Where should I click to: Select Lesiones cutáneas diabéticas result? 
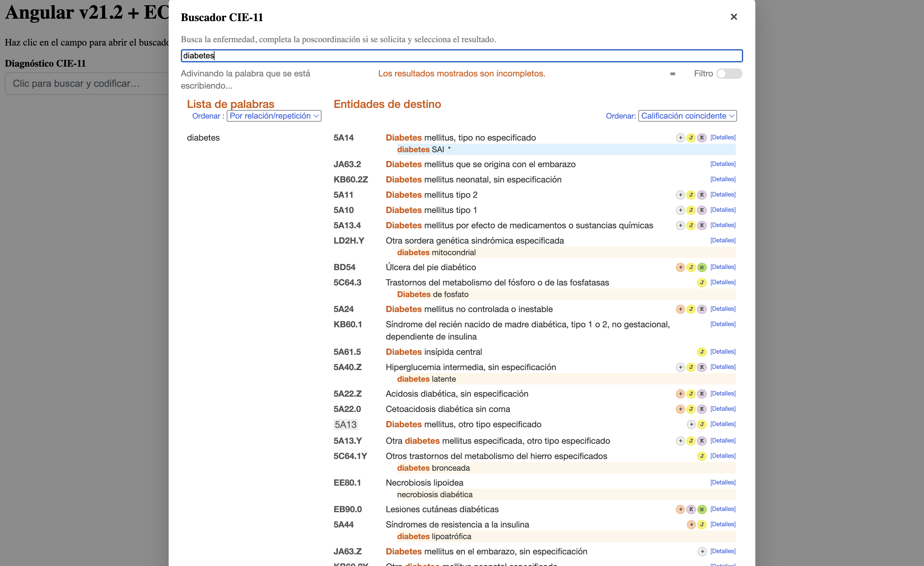click(442, 509)
